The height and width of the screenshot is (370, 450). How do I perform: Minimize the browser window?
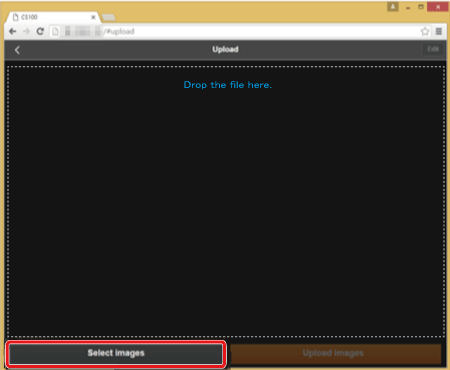[408, 7]
